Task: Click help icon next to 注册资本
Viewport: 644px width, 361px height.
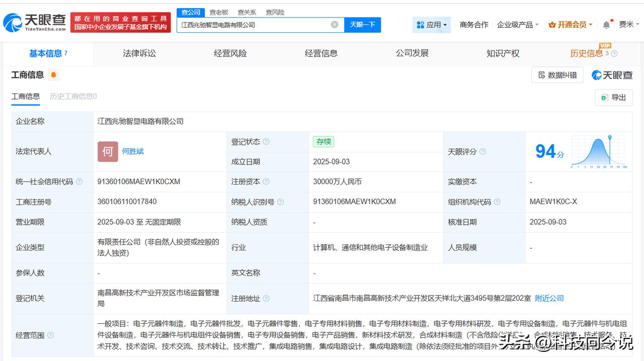Action: (266, 182)
